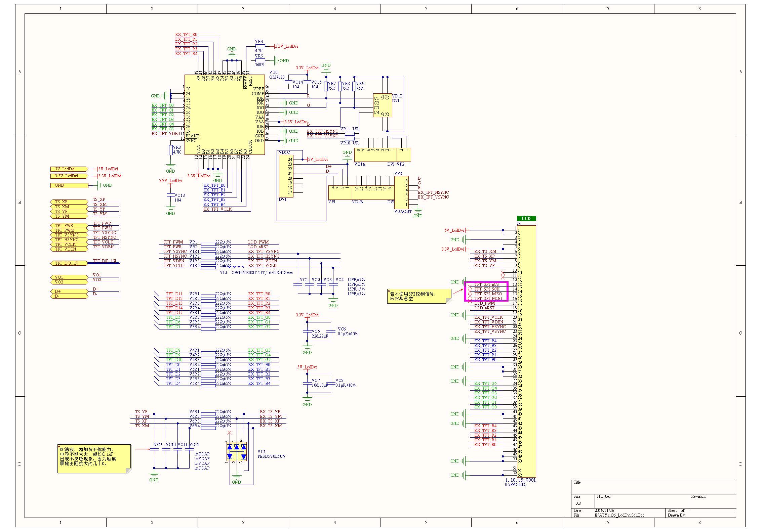
Task: Select the VP3 VGAOUT connector
Action: click(x=401, y=192)
